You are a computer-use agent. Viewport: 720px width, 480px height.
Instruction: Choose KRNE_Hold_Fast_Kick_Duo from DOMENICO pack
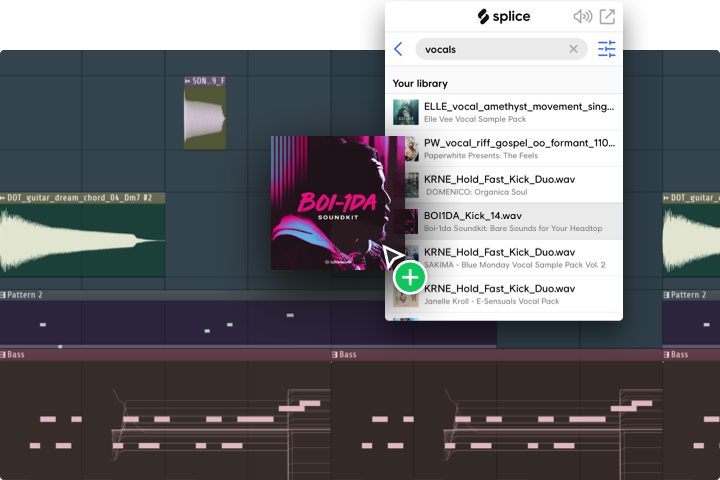tap(504, 185)
